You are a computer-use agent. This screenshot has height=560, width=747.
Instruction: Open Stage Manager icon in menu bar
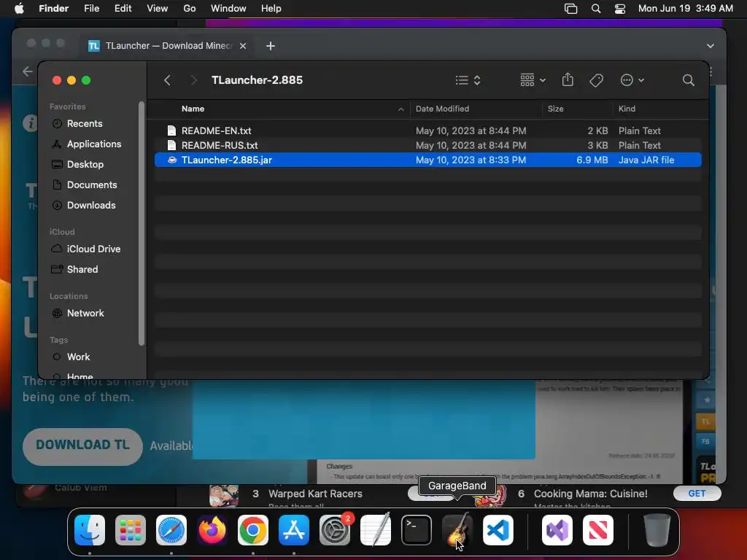coord(570,9)
